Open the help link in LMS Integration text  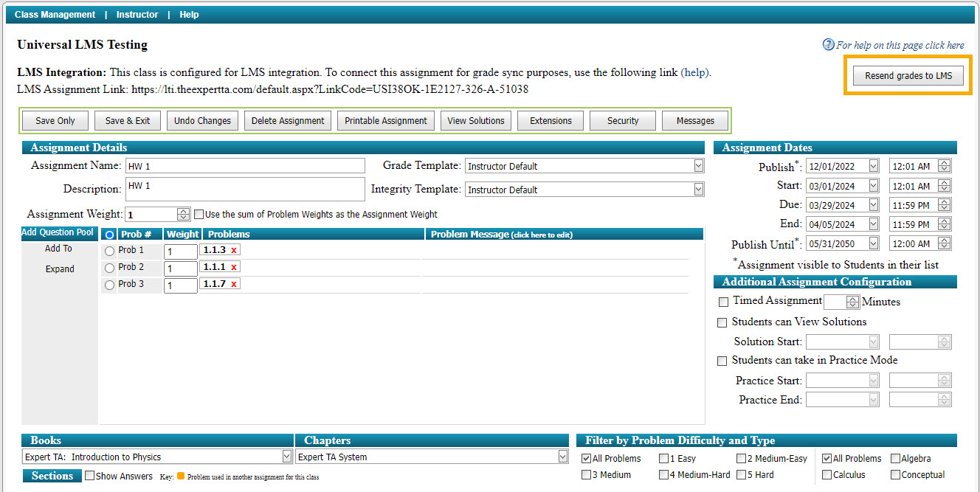pyautogui.click(x=692, y=72)
